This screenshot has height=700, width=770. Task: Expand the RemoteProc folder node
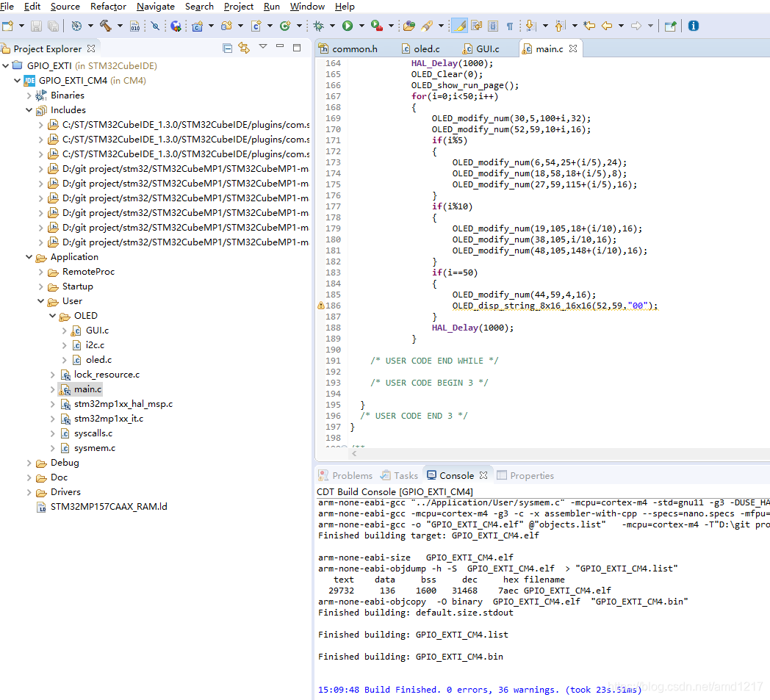40,272
